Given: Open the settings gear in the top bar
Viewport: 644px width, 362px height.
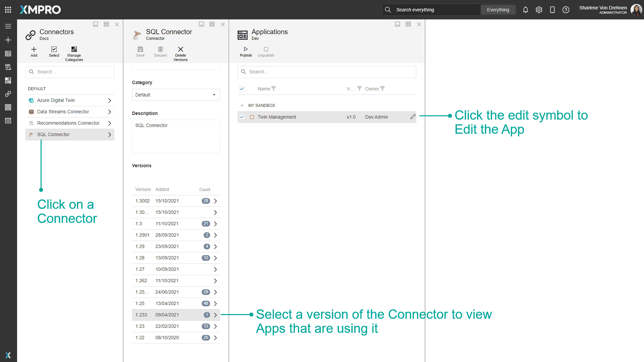Looking at the screenshot, I should (x=539, y=10).
